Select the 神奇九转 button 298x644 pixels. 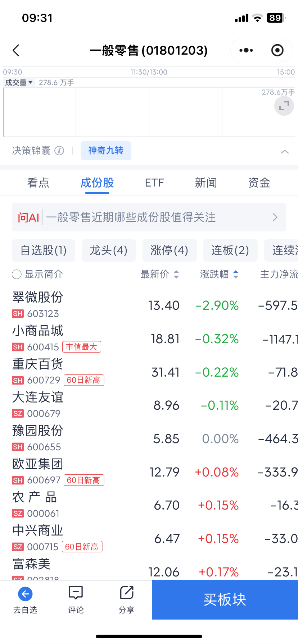click(x=106, y=151)
